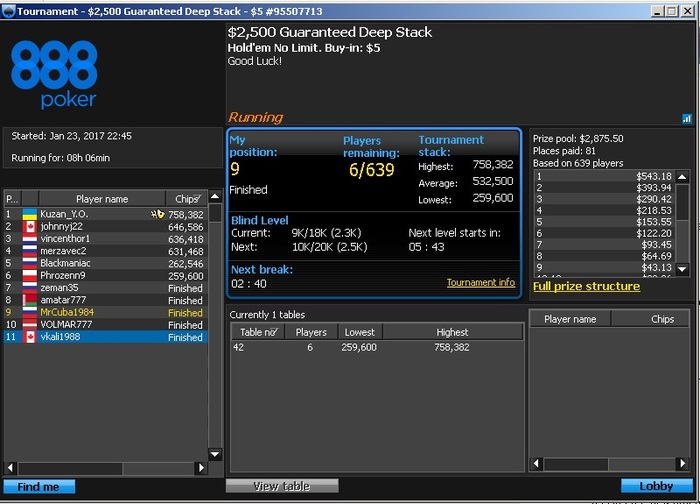Screen dimensions: 700x504
Task: Select player row vkali1988
Action: pyautogui.click(x=105, y=337)
